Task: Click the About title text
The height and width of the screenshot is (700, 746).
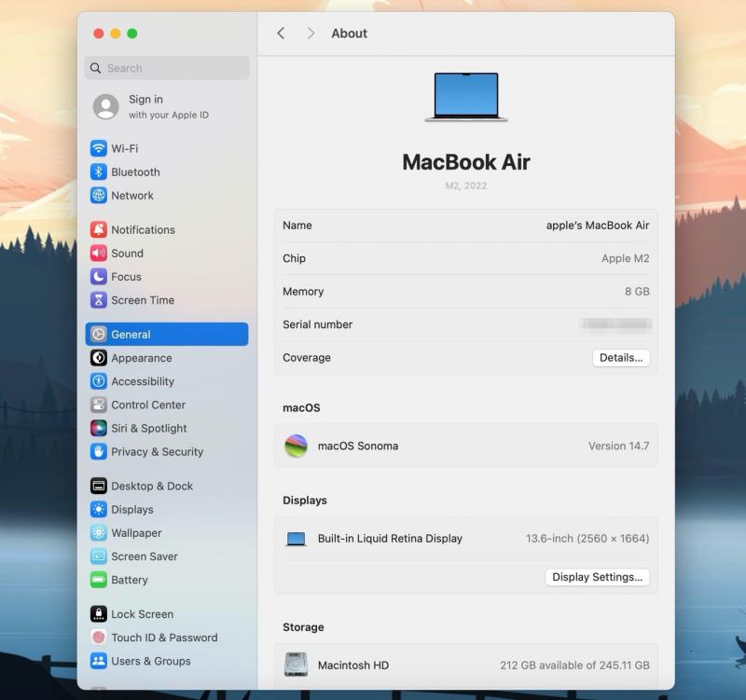Action: pos(349,34)
